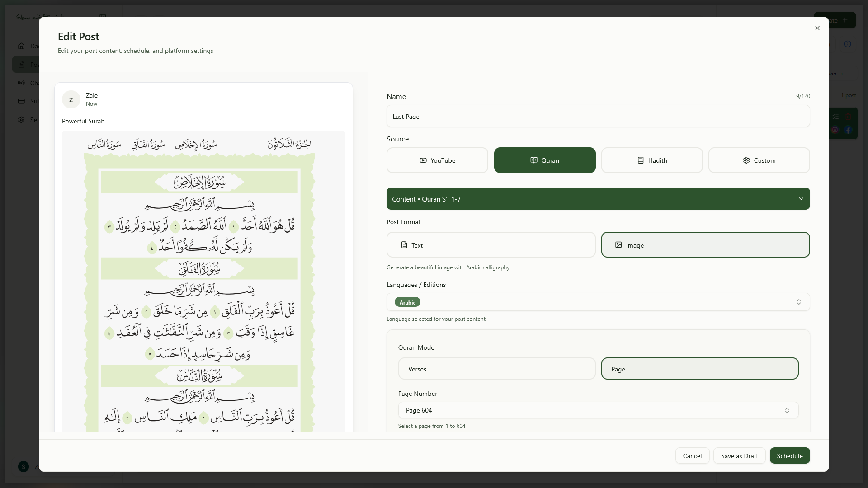Select YouTube as the post source

tap(437, 160)
